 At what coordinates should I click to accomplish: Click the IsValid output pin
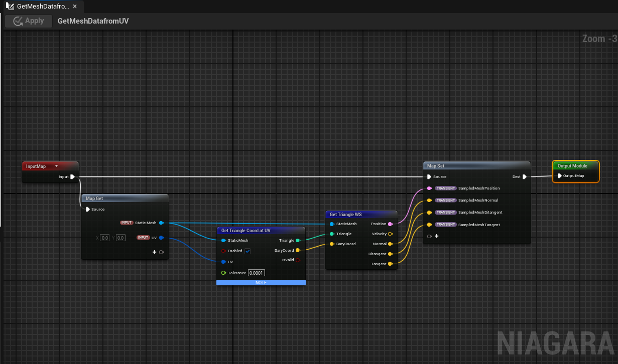click(298, 260)
